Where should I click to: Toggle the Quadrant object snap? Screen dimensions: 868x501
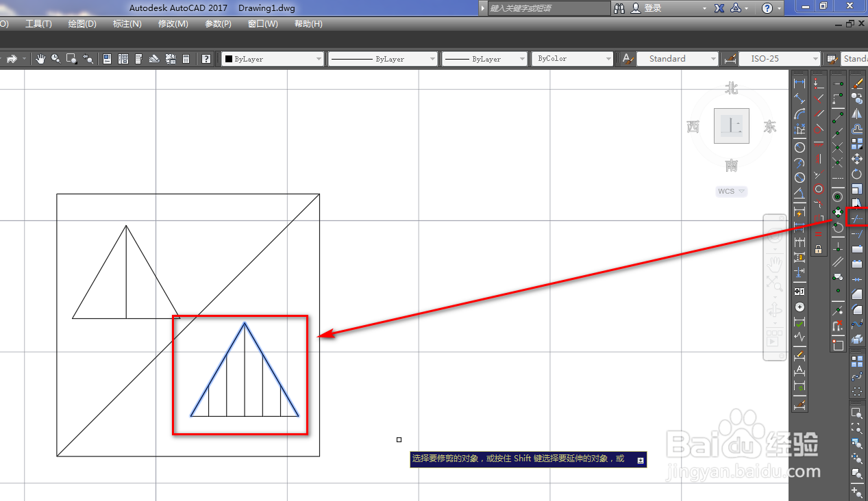click(x=838, y=211)
